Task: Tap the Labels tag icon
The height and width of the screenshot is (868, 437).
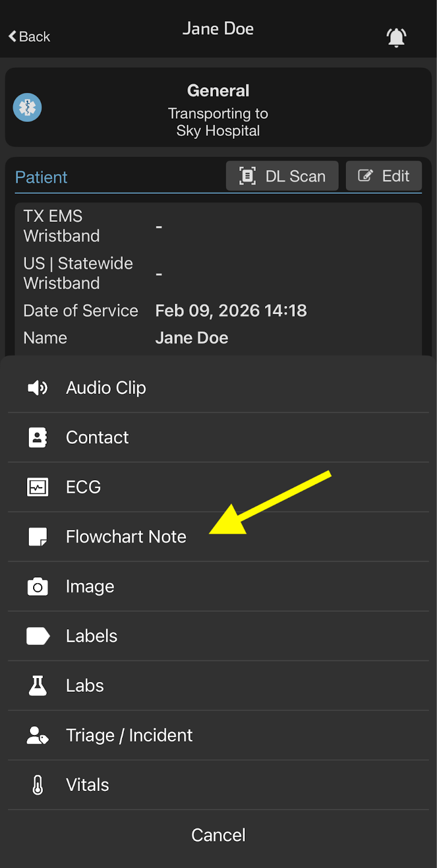Action: [x=37, y=636]
